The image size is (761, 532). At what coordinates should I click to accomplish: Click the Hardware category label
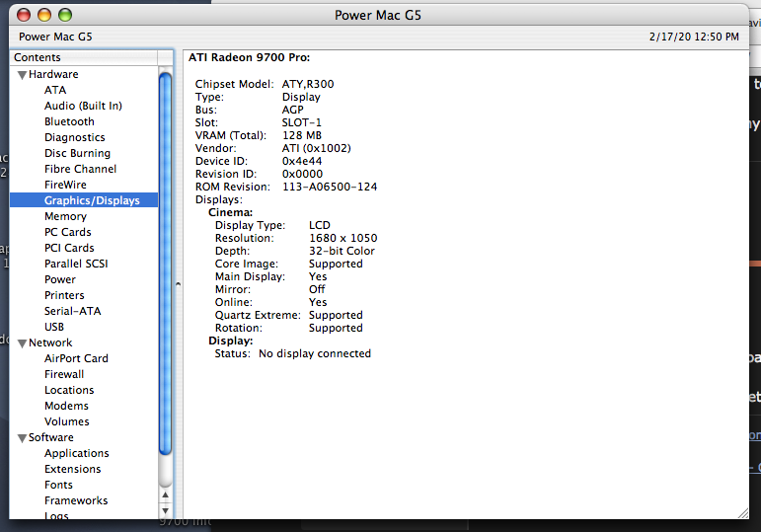[53, 74]
